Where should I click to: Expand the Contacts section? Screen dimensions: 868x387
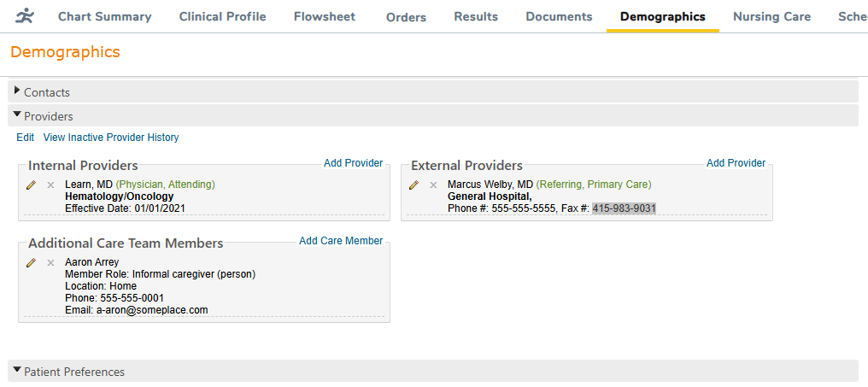(47, 92)
